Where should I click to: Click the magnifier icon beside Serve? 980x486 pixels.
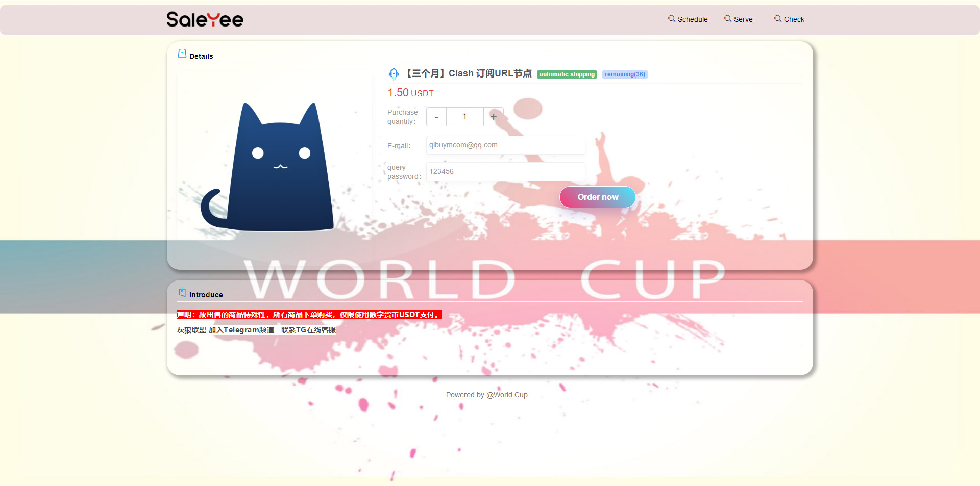(x=728, y=19)
